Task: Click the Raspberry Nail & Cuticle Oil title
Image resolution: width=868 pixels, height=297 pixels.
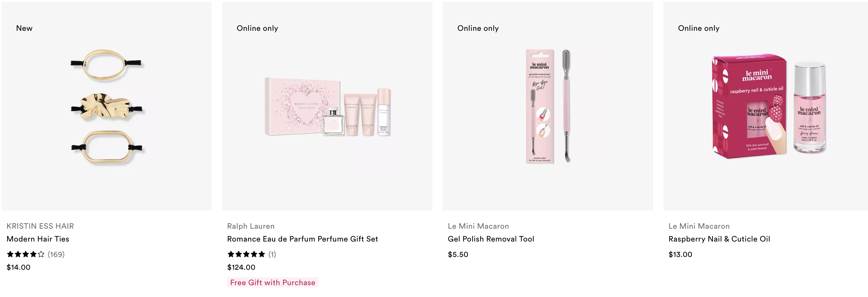Action: (x=719, y=239)
